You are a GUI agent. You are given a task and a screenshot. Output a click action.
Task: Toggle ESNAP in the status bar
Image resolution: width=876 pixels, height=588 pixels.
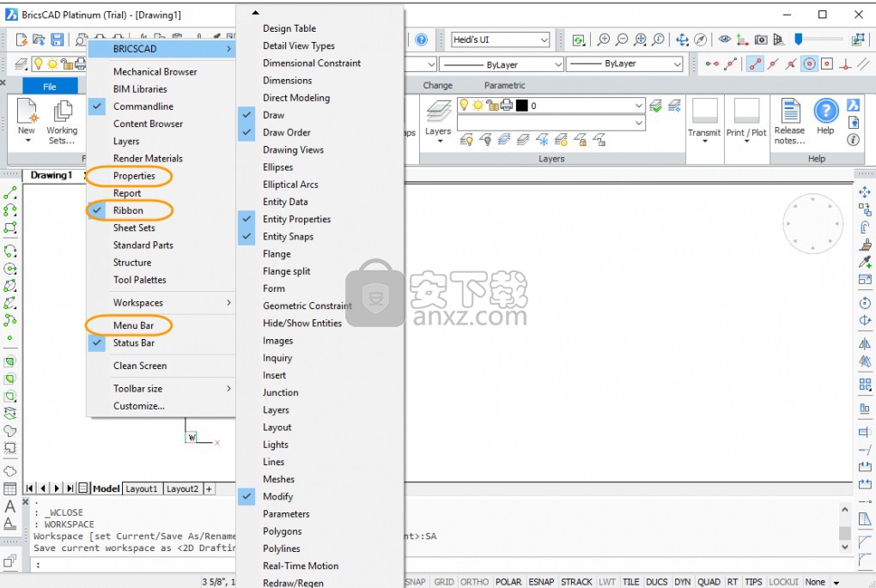541,582
